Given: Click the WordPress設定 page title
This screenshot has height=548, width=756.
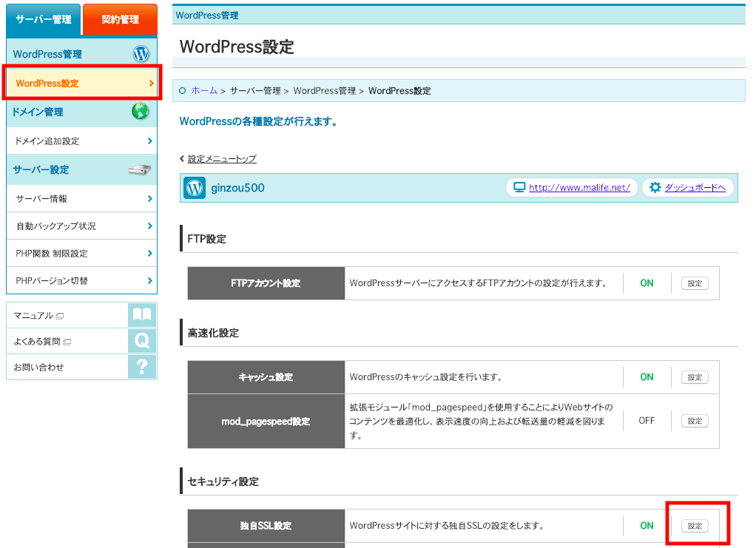Looking at the screenshot, I should click(237, 47).
